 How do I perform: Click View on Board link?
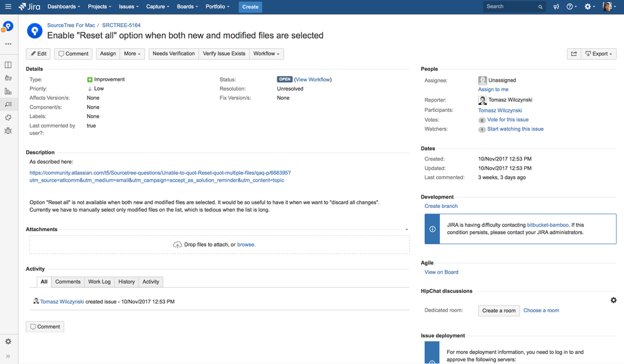tap(442, 272)
